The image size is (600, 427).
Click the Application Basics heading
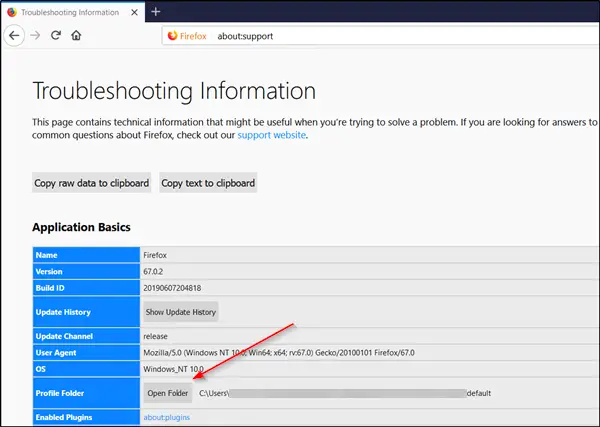coord(82,227)
